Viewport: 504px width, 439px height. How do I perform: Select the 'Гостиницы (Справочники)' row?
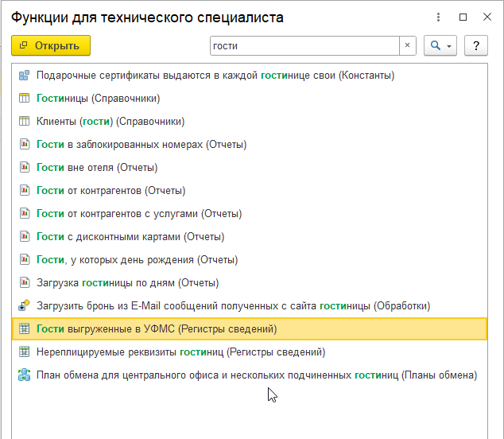(x=250, y=98)
